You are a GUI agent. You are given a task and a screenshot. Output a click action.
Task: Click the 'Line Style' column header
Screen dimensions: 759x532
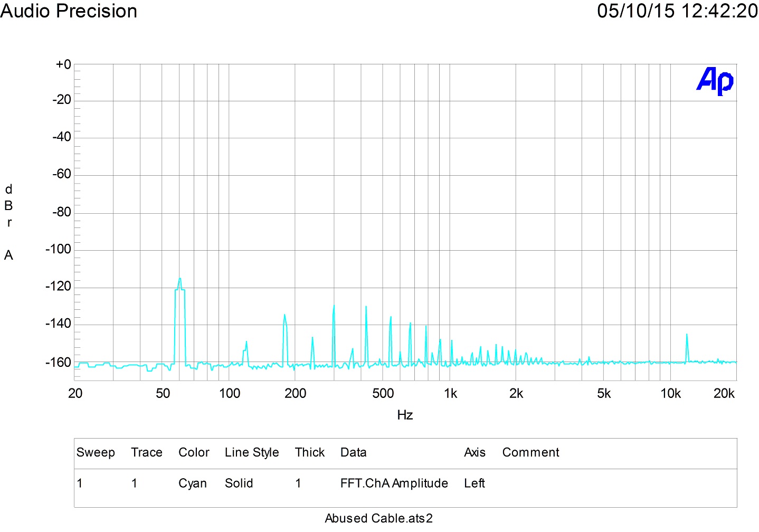point(252,453)
